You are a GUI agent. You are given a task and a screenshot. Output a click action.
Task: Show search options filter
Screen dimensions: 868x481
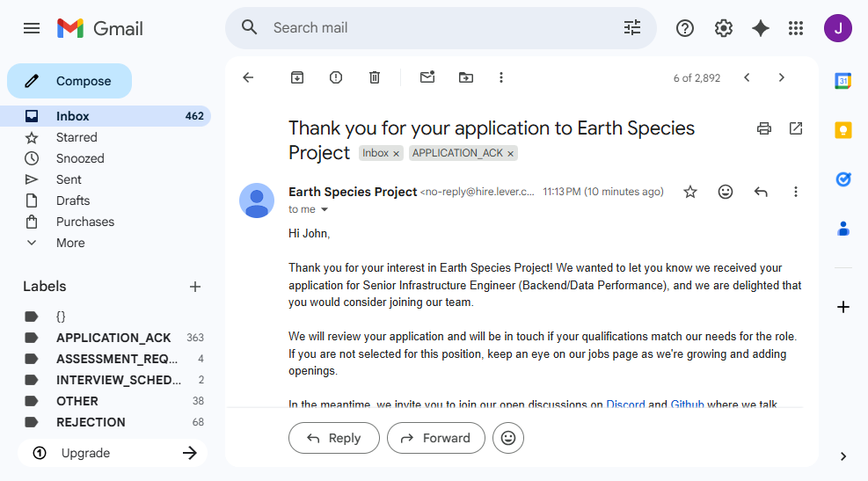coord(632,28)
